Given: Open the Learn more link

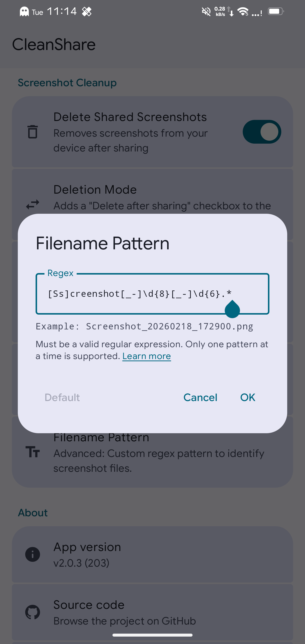Looking at the screenshot, I should click(147, 356).
